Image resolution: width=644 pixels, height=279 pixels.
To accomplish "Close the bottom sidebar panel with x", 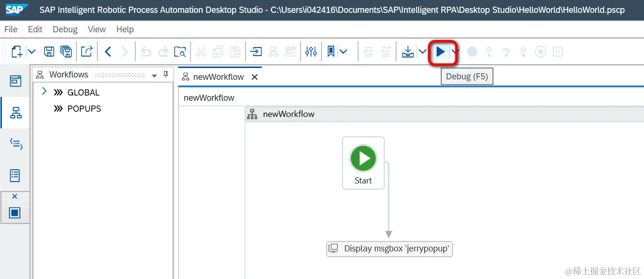I will coord(15,196).
